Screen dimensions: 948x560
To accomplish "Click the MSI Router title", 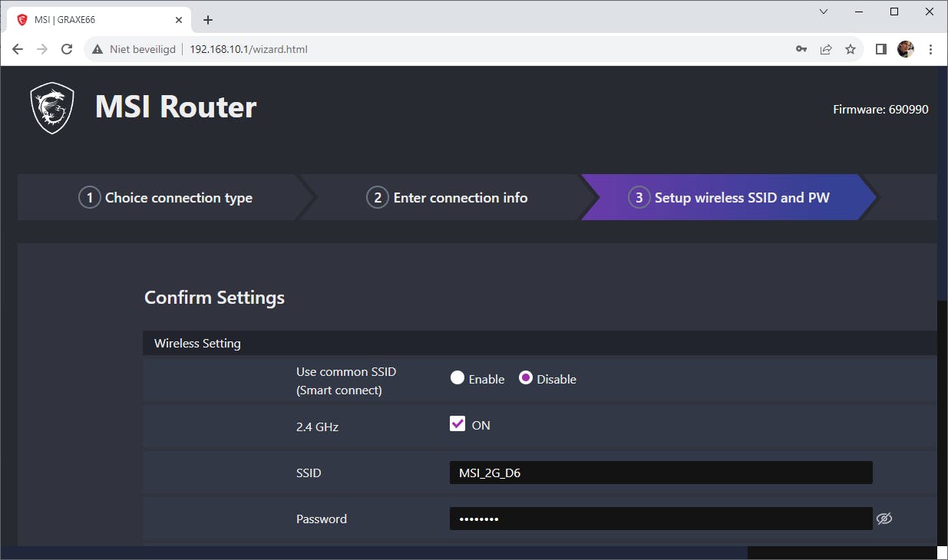I will [176, 107].
